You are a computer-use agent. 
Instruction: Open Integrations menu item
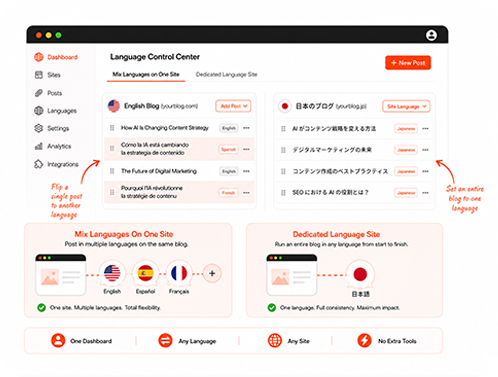(x=56, y=164)
